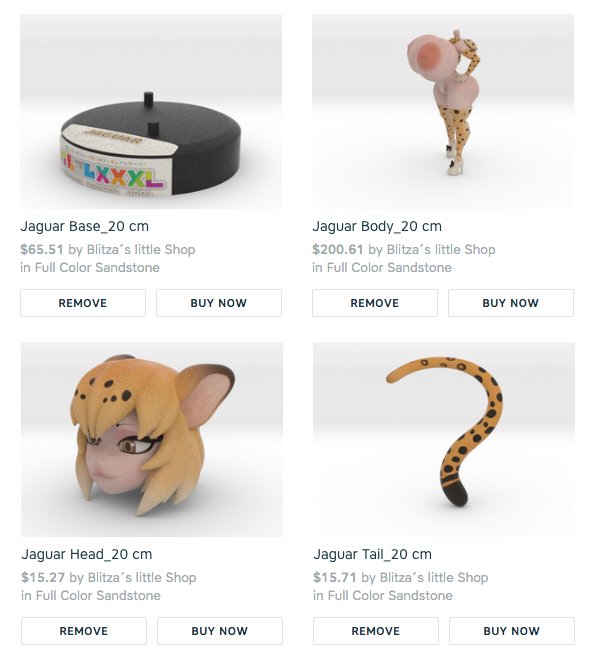Remove the Jaguar Tail_20 cm item
589x662 pixels.
(x=376, y=631)
